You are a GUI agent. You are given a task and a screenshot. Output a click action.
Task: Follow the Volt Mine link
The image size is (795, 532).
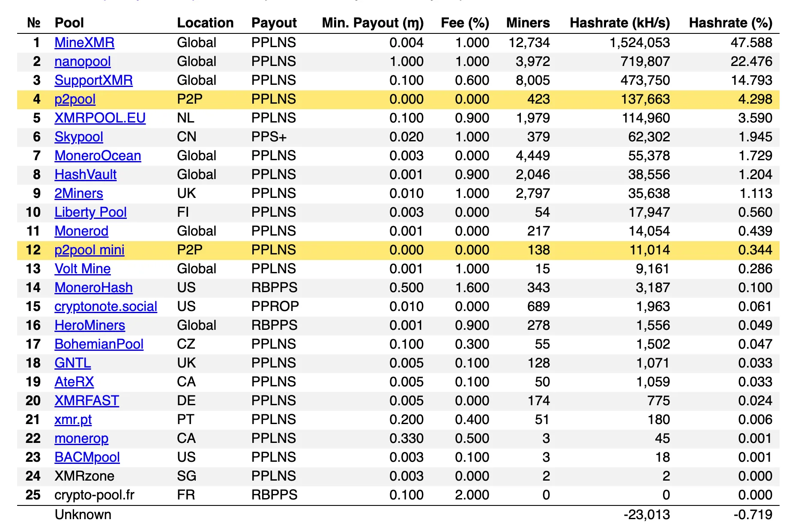coord(83,269)
